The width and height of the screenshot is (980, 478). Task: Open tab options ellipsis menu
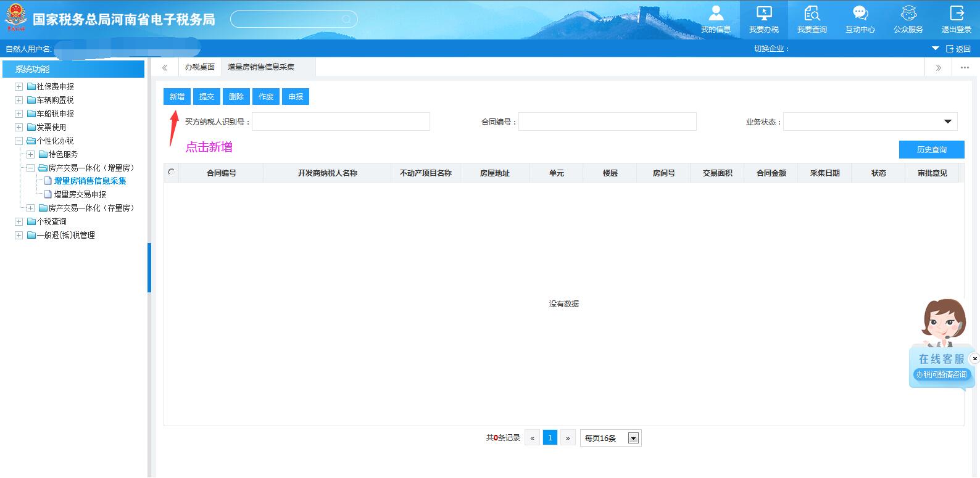coord(965,68)
